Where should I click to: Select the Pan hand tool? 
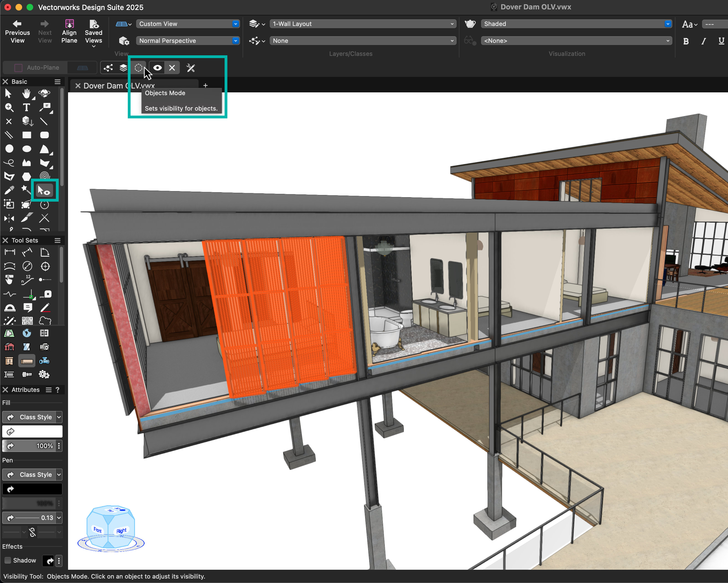pos(26,93)
